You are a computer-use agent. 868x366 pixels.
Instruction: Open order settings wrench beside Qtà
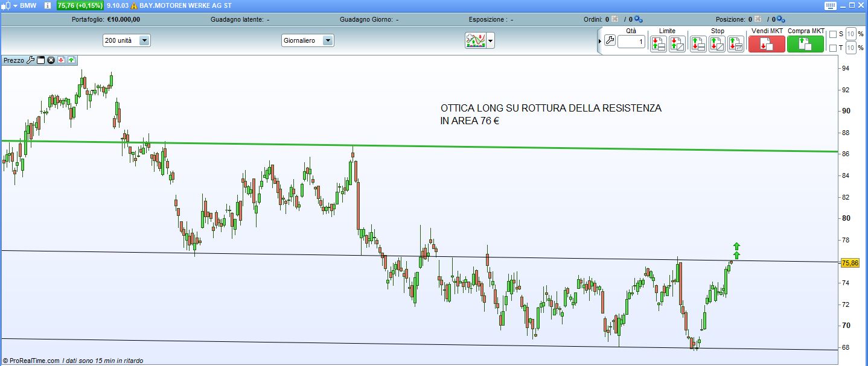coord(609,41)
